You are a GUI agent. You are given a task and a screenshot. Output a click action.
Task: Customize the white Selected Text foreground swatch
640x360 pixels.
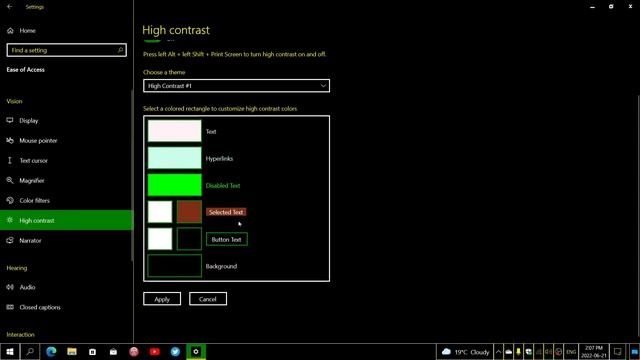coord(160,212)
